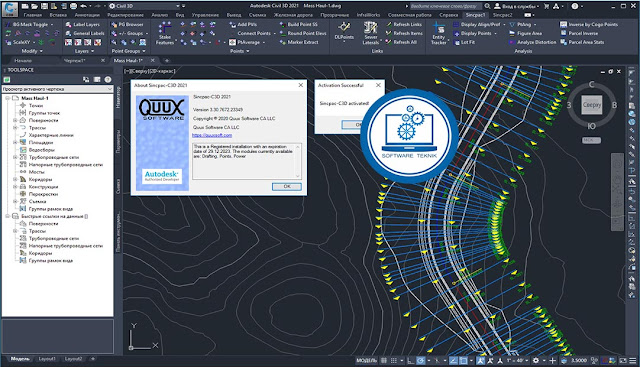640x367 pixels.
Task: Open the Entity Tracker tool
Action: click(439, 33)
